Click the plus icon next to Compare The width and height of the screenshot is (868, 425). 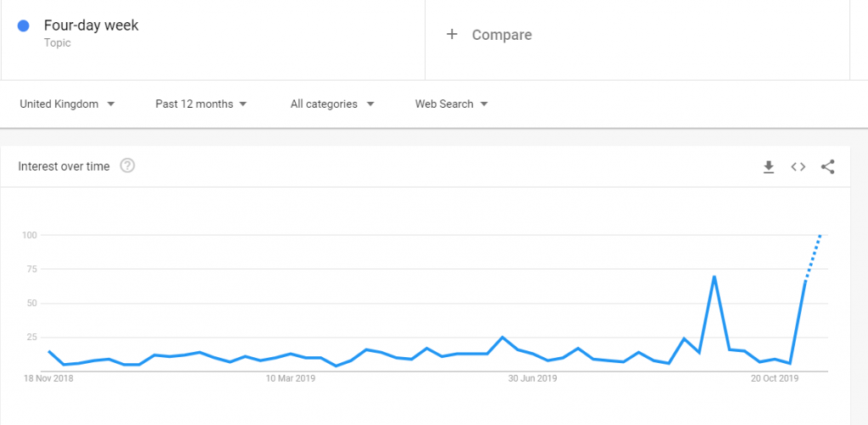click(x=453, y=34)
